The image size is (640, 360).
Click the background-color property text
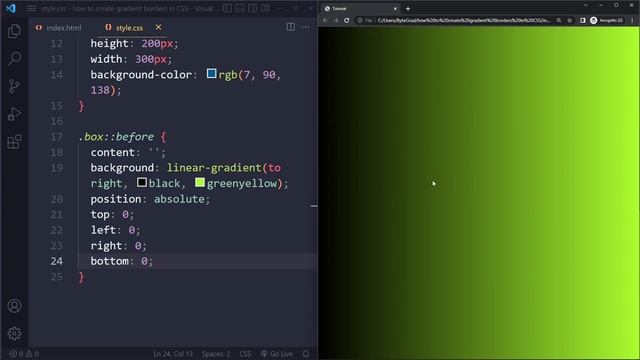(x=141, y=75)
